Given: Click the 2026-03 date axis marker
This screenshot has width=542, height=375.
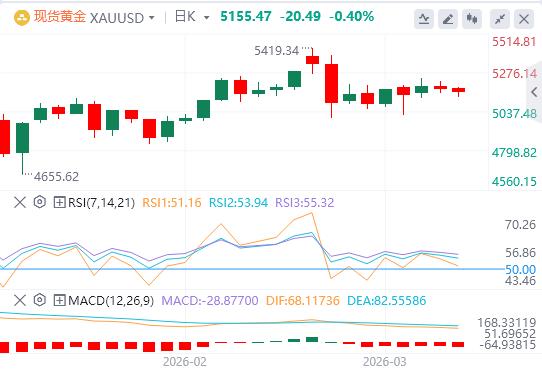Looking at the screenshot, I should click(x=384, y=362).
